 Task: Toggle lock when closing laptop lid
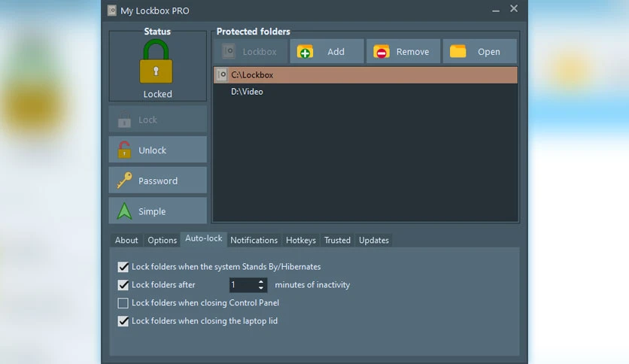123,320
